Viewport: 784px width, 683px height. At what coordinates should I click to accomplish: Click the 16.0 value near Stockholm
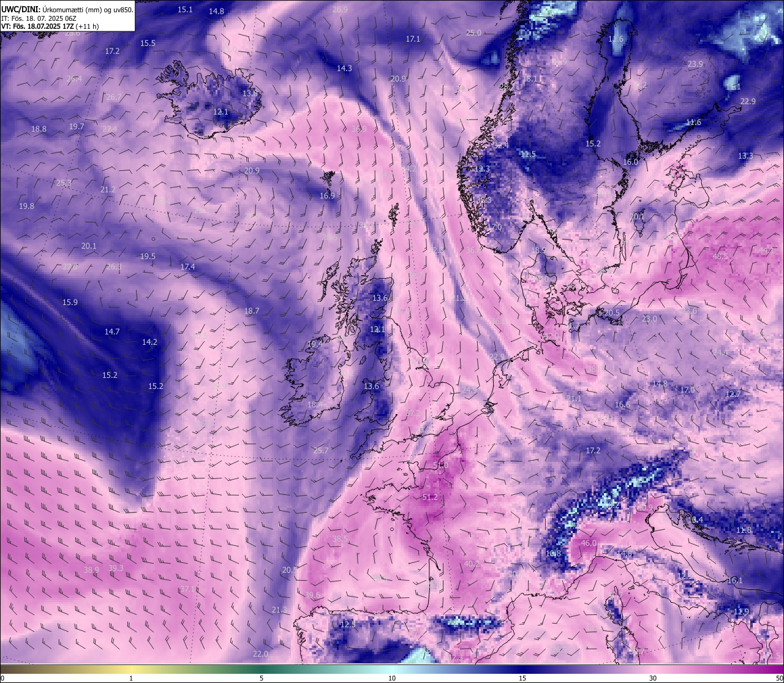[630, 162]
